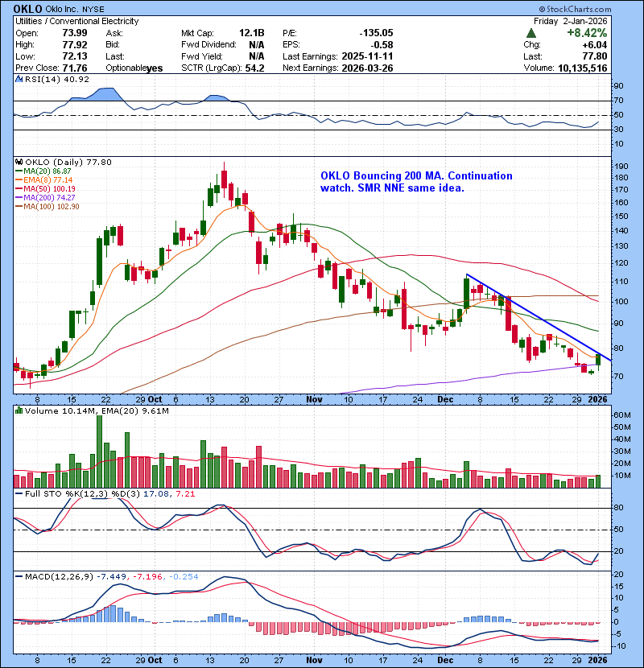
Task: Select the Utilities / Conventional Electricity sector text
Action: [x=77, y=21]
